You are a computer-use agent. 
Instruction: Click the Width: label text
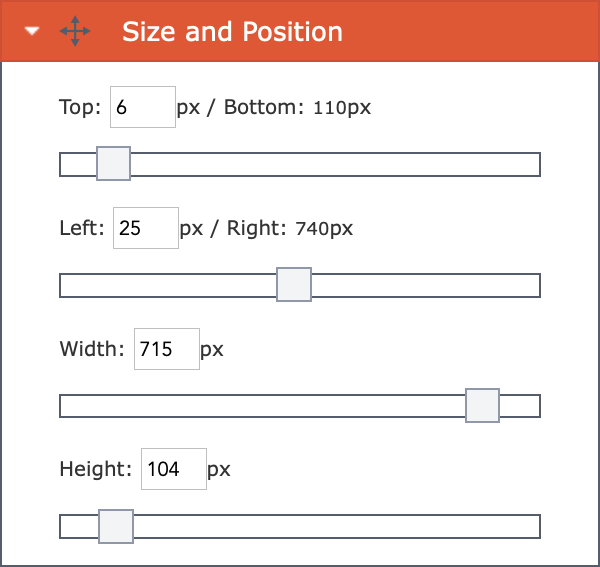[x=92, y=349]
